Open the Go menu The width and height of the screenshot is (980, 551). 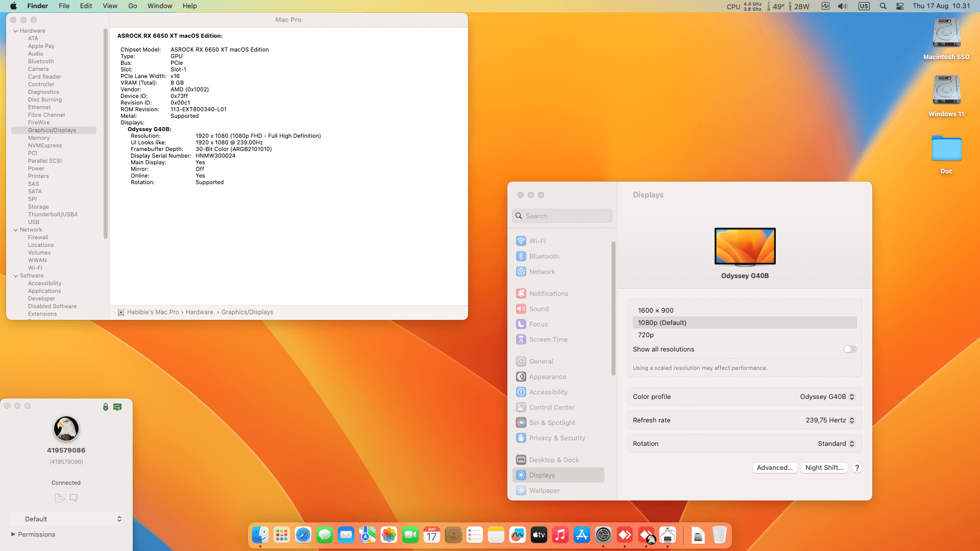133,6
